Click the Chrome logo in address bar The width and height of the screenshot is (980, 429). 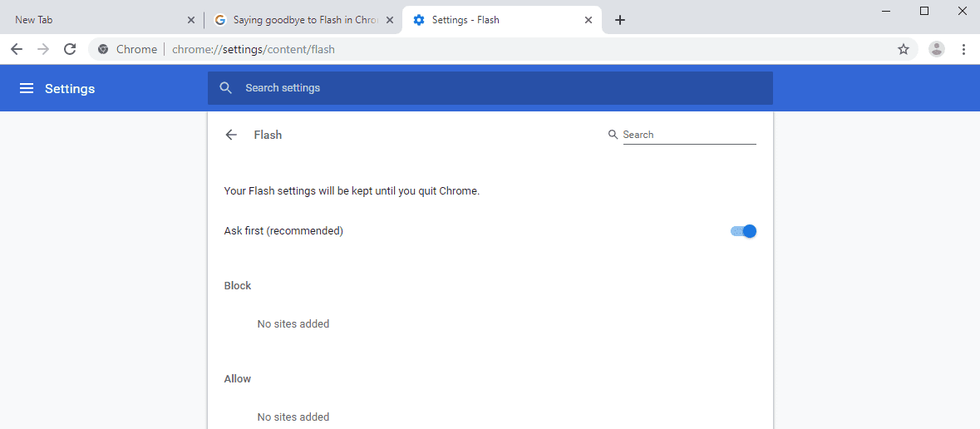click(x=103, y=49)
